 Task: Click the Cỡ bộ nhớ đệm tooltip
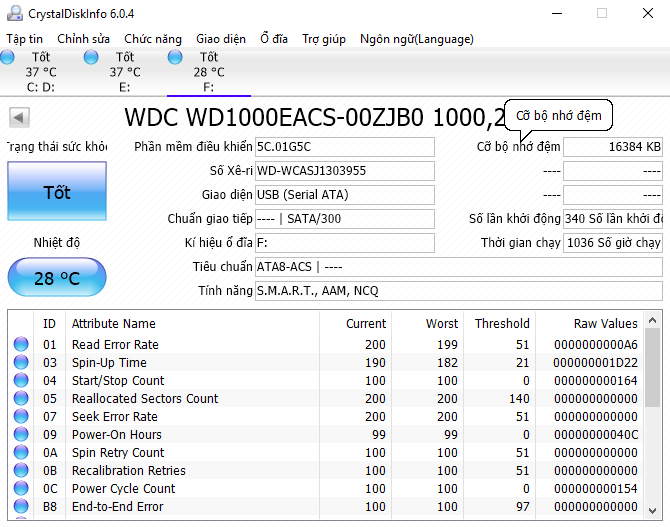point(558,115)
